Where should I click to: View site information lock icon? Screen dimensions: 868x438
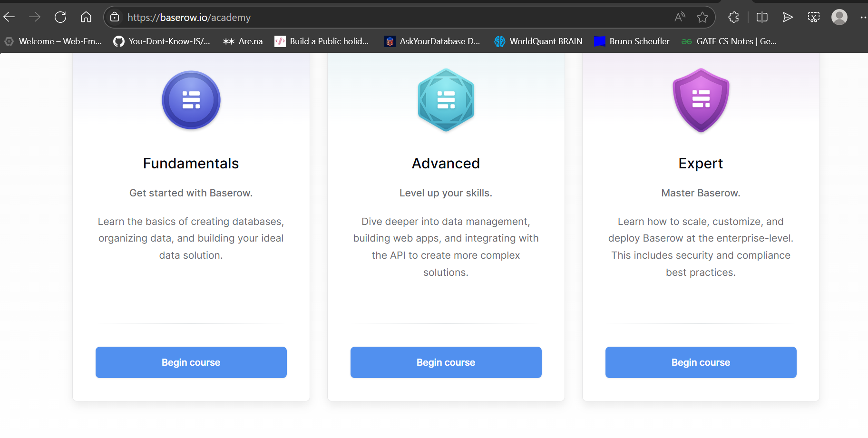(115, 18)
